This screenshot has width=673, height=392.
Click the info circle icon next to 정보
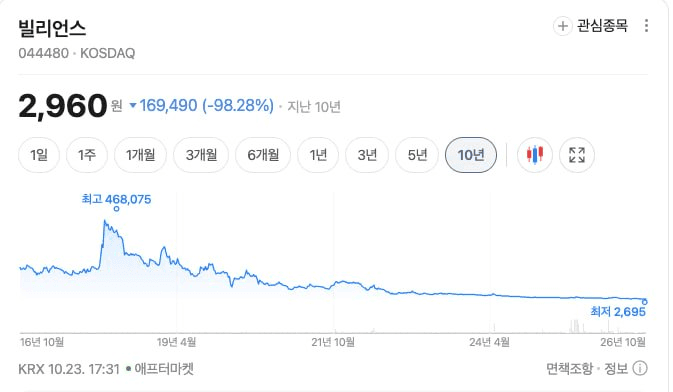[x=640, y=368]
